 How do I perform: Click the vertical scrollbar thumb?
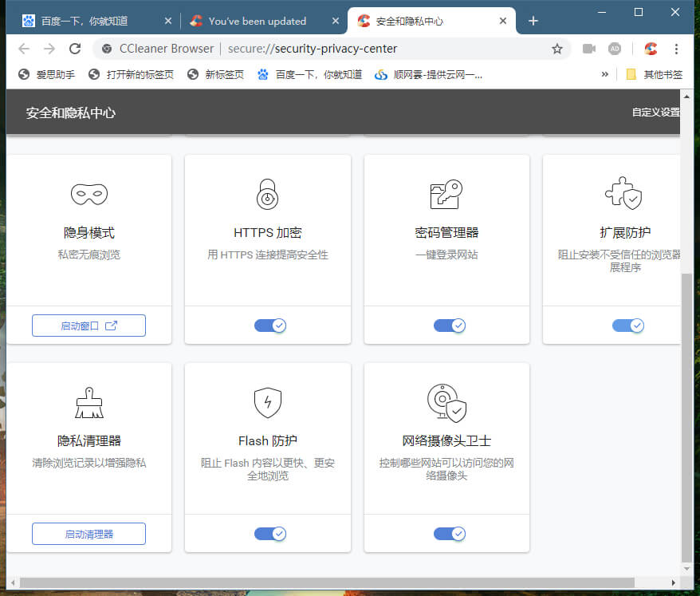(x=686, y=418)
